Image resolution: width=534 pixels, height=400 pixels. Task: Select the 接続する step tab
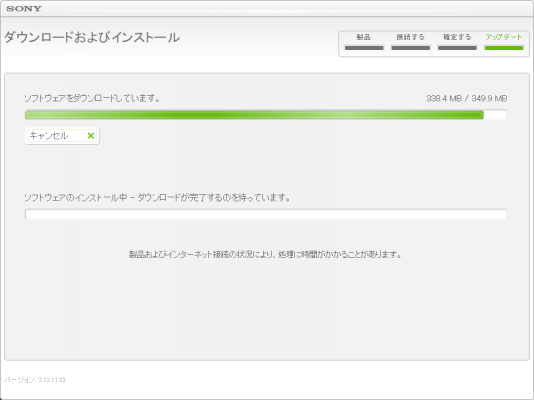tap(410, 42)
